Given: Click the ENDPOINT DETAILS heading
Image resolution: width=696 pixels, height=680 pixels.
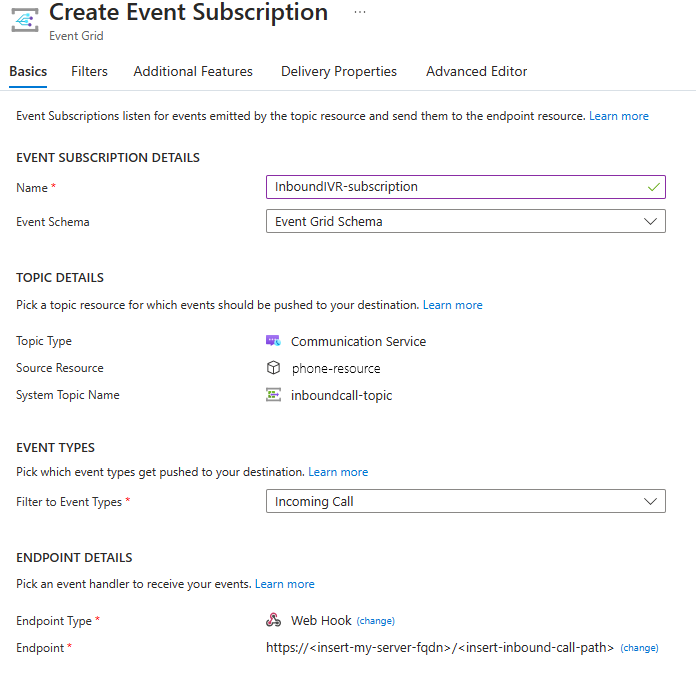Looking at the screenshot, I should click(74, 557).
